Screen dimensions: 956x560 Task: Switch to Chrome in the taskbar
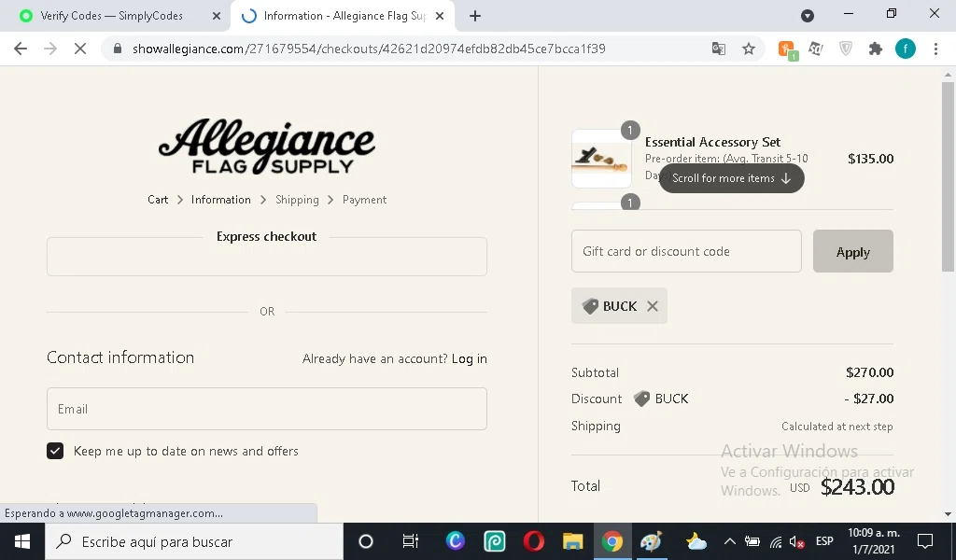click(612, 541)
